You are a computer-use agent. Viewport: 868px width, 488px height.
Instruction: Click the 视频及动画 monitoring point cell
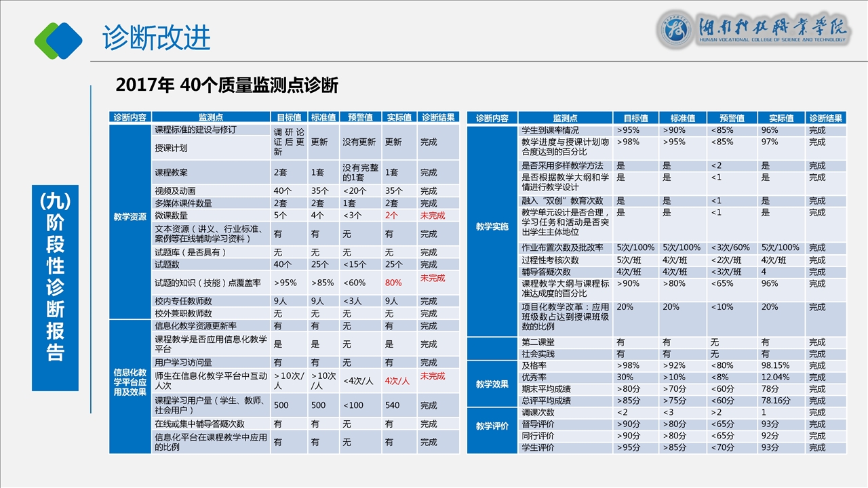point(175,191)
